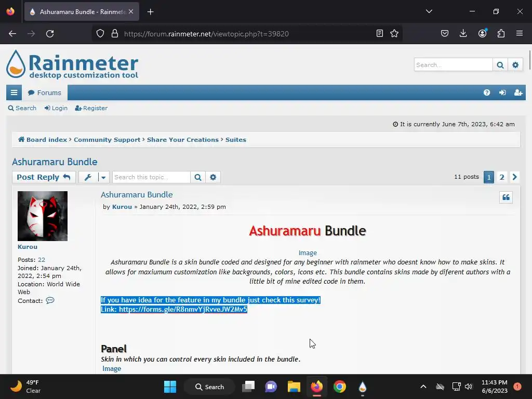Image resolution: width=532 pixels, height=399 pixels.
Task: Click the Post Reply button
Action: pos(44,177)
